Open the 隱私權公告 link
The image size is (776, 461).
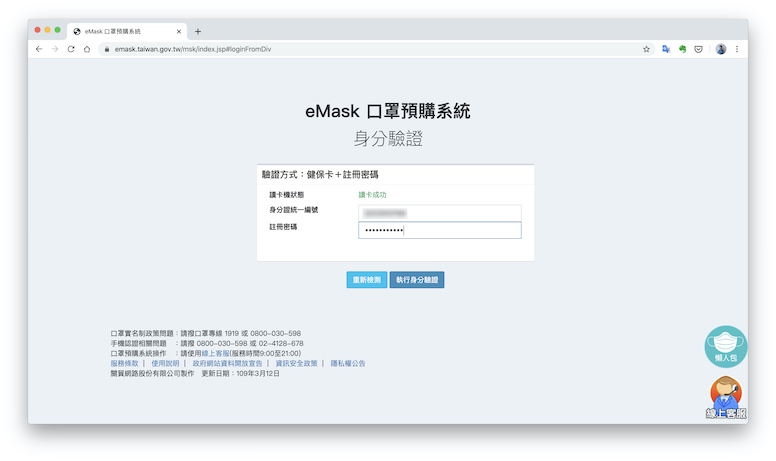(348, 363)
